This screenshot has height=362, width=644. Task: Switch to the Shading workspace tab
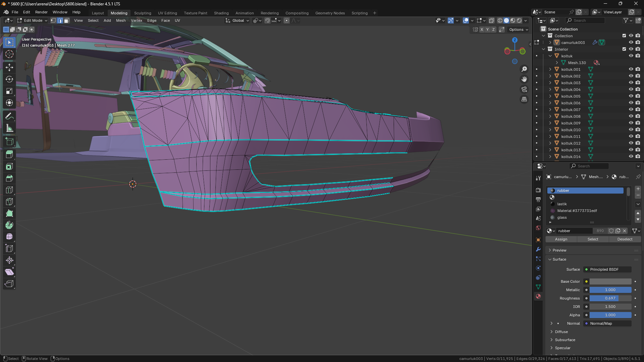(221, 13)
